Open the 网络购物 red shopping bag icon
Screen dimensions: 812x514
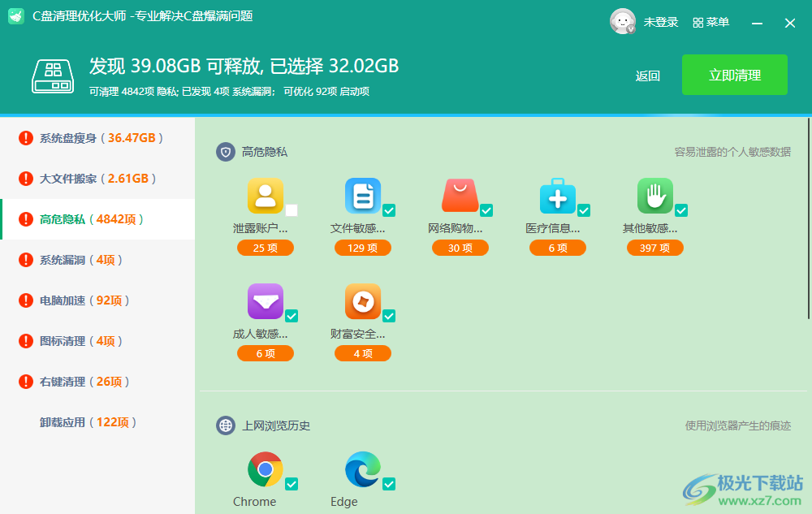(460, 196)
